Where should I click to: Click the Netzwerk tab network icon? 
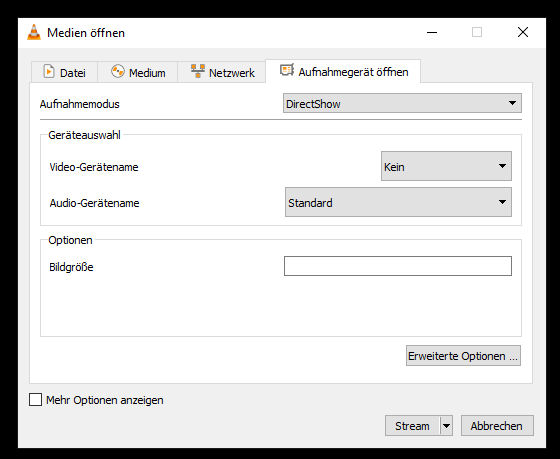pos(198,71)
